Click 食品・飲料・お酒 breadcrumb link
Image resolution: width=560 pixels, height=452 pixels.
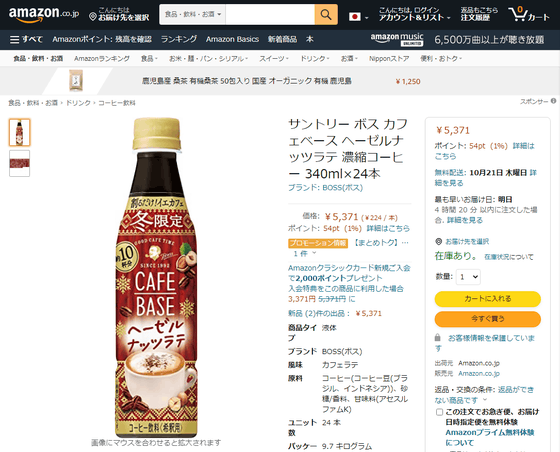coord(33,103)
